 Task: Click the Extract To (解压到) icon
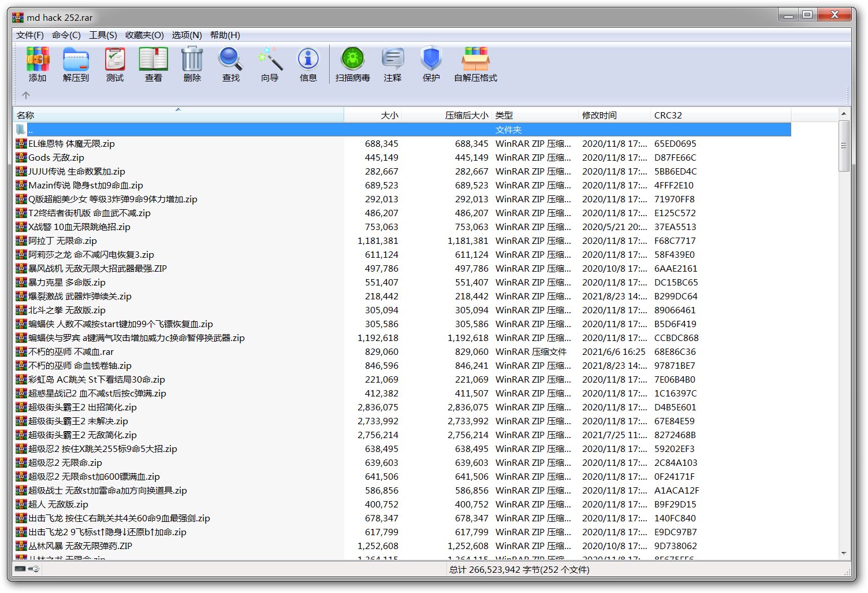tap(76, 64)
